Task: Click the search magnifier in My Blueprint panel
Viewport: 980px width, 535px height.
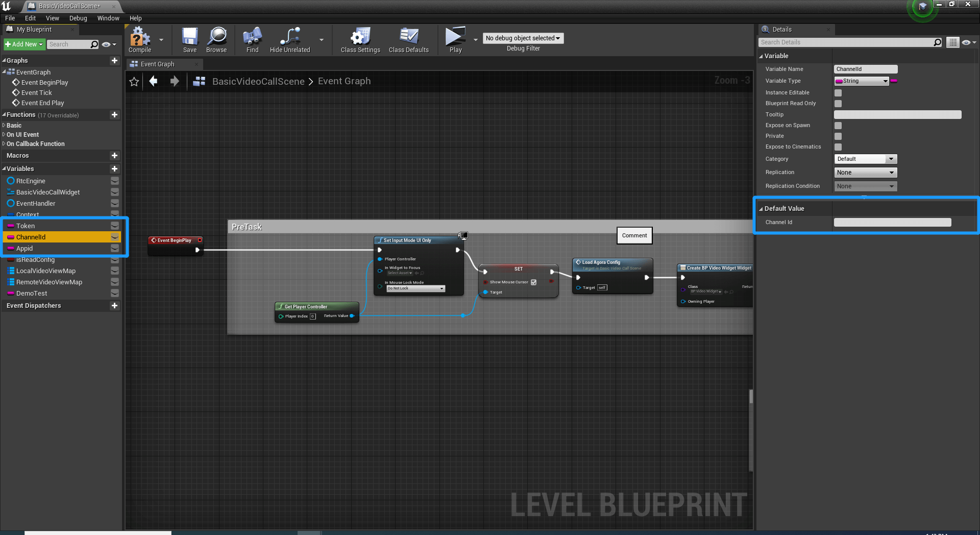Action: [94, 44]
